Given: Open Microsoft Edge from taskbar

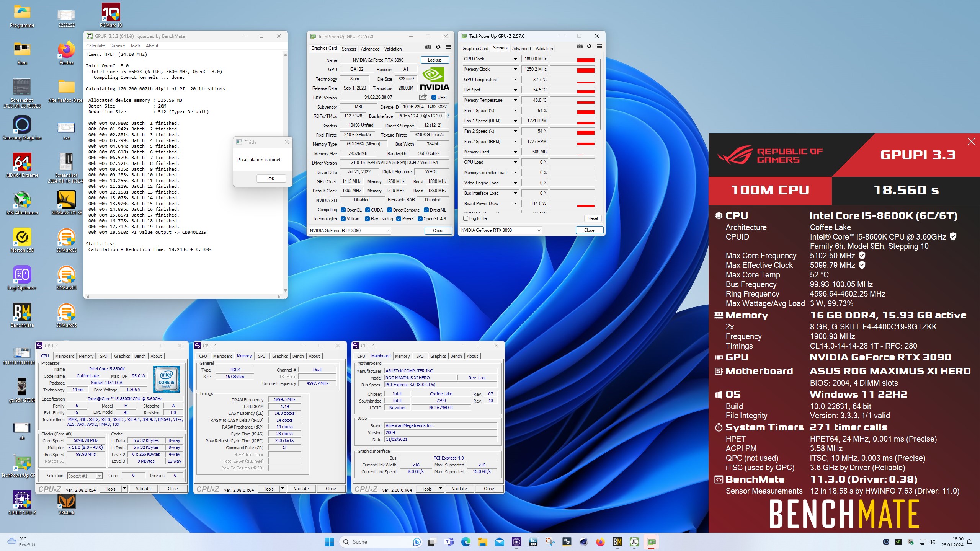Looking at the screenshot, I should (465, 542).
